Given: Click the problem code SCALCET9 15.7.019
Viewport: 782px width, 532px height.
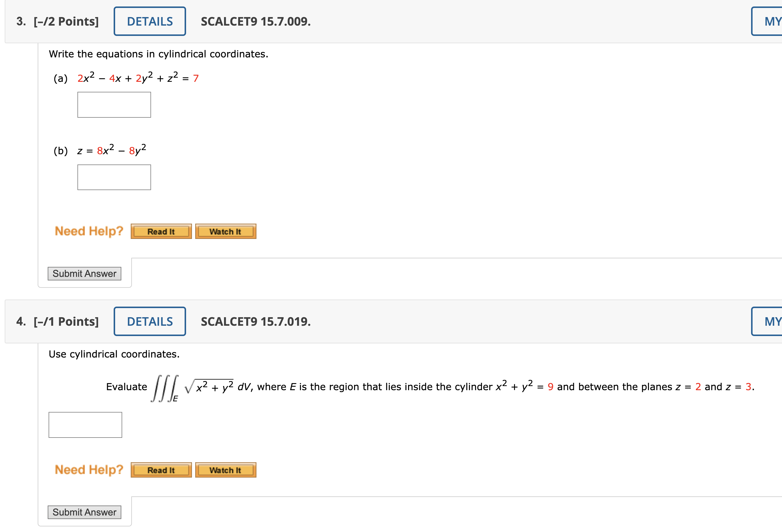Looking at the screenshot, I should tap(255, 322).
